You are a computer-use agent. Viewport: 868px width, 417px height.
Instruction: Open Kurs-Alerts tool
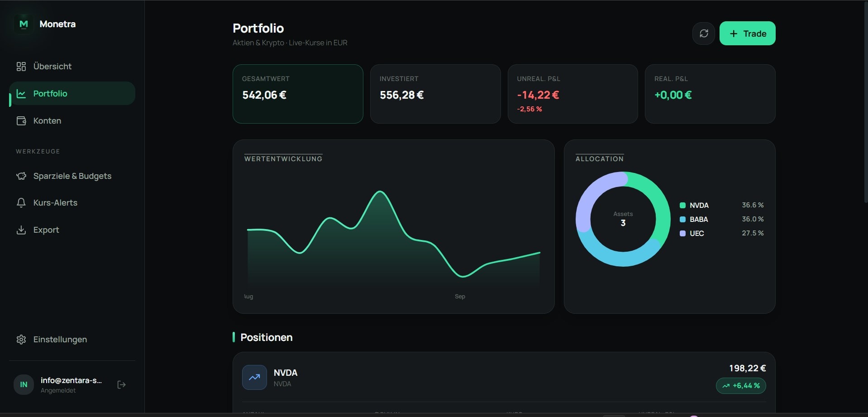72,203
